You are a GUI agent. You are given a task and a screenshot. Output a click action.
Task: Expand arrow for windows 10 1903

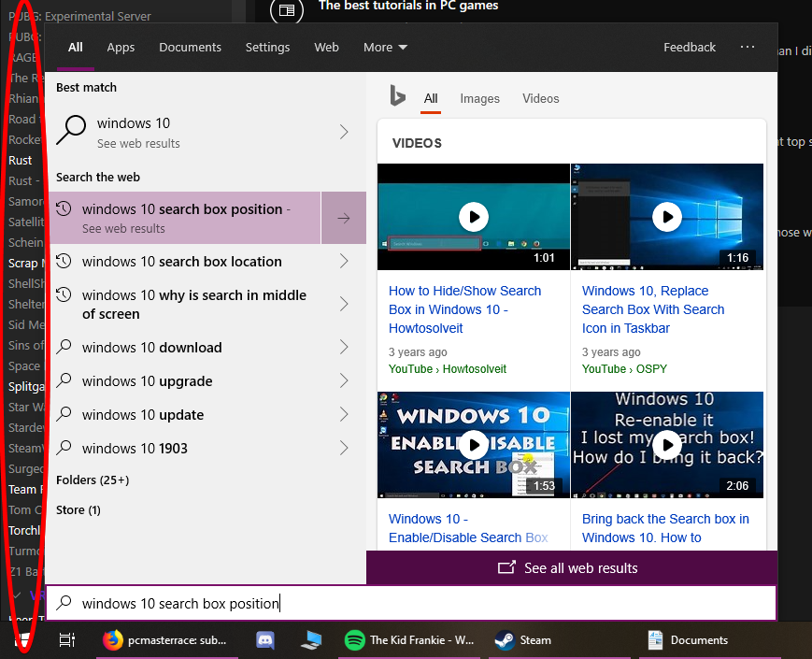344,448
